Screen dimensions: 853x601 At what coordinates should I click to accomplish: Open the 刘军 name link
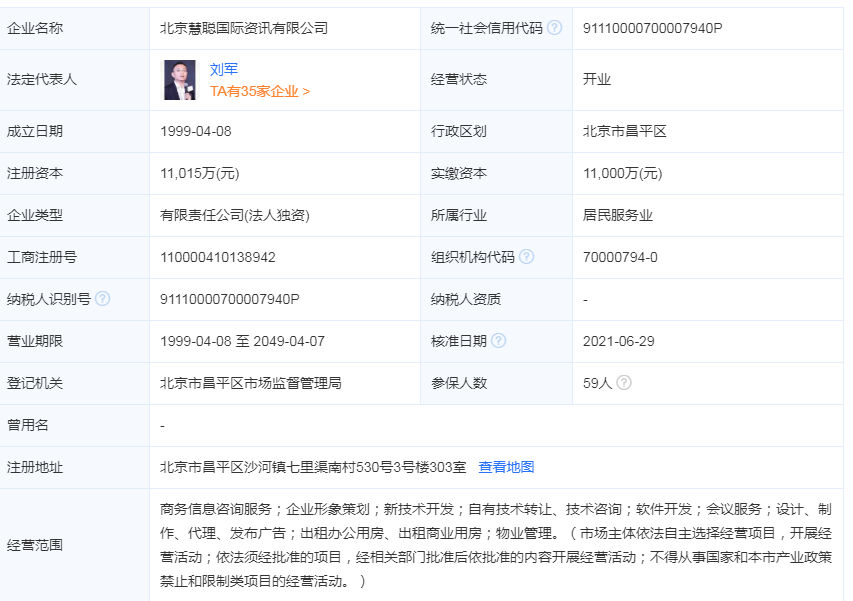(224, 69)
